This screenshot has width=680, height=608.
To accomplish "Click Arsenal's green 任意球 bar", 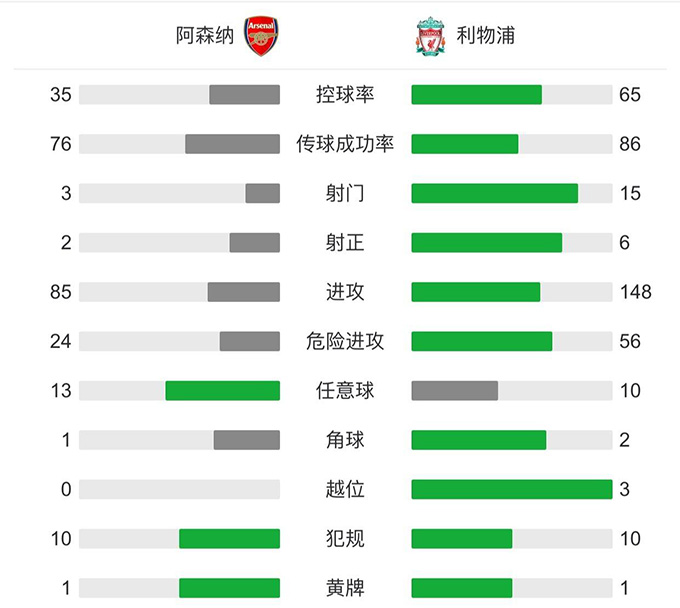I will tap(222, 390).
